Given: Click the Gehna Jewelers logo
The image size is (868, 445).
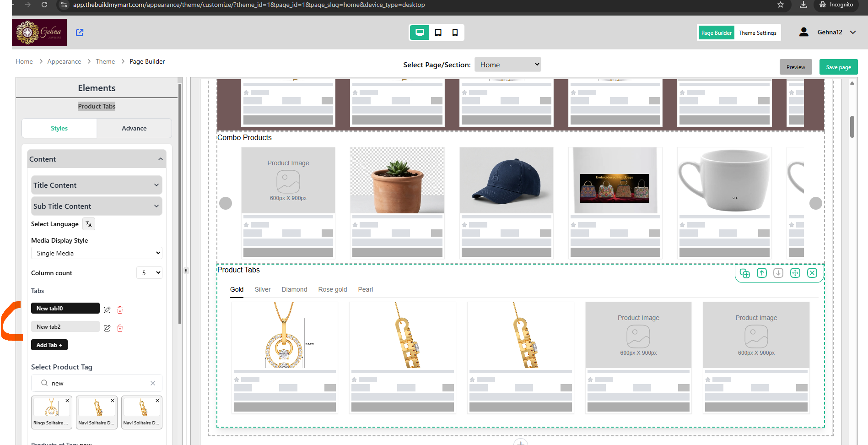Looking at the screenshot, I should point(39,33).
